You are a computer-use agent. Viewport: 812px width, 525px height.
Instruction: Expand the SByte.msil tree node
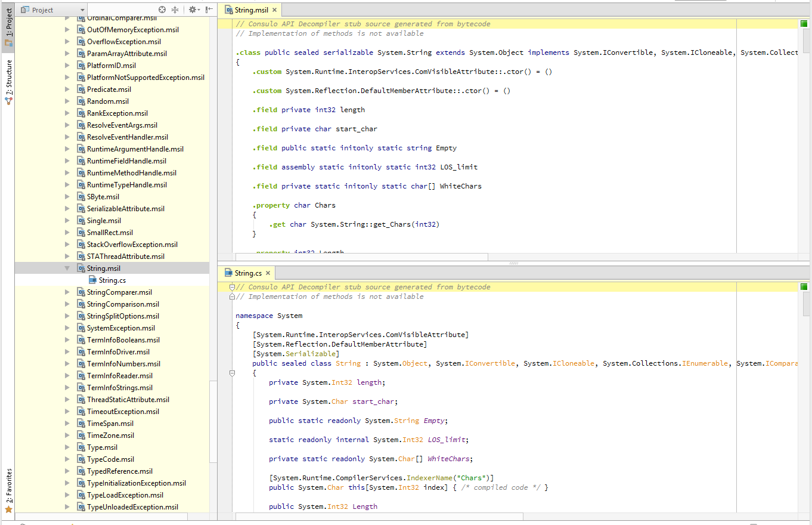click(67, 197)
